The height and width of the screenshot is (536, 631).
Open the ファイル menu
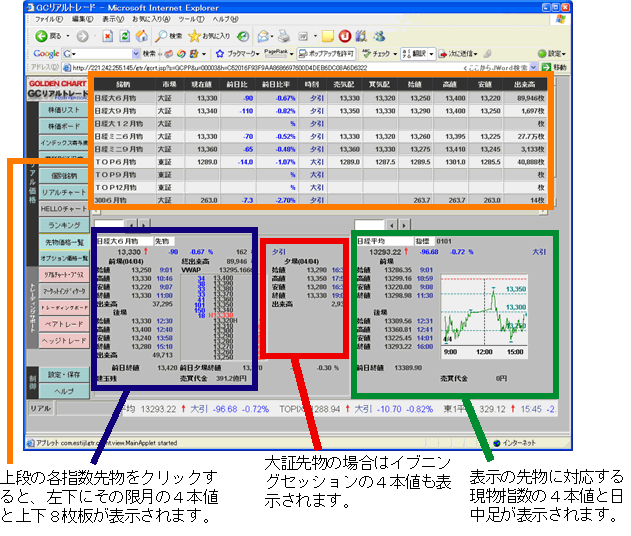[x=49, y=19]
